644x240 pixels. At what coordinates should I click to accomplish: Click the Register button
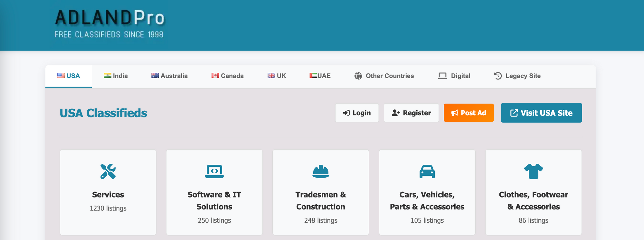click(x=411, y=113)
